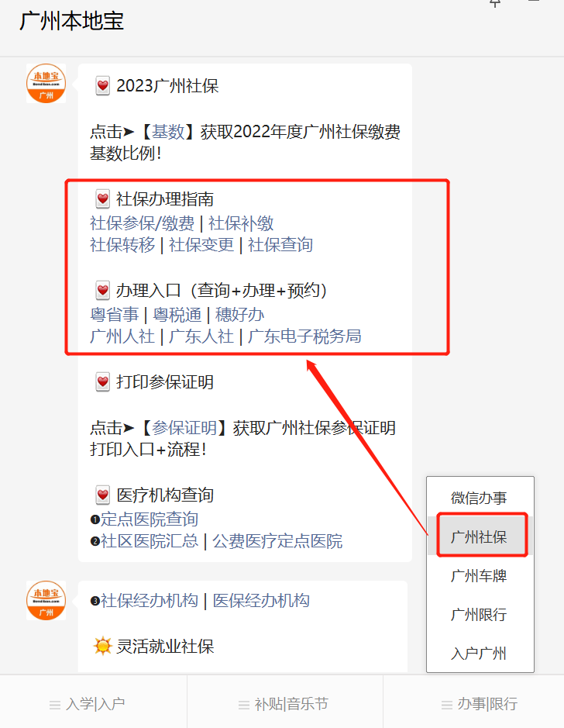
Task: Choose 入户广州 from the popup menu
Action: pyautogui.click(x=480, y=654)
